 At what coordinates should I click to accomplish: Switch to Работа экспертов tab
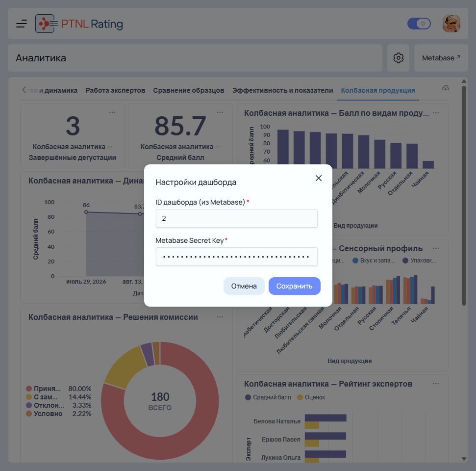pyautogui.click(x=115, y=90)
